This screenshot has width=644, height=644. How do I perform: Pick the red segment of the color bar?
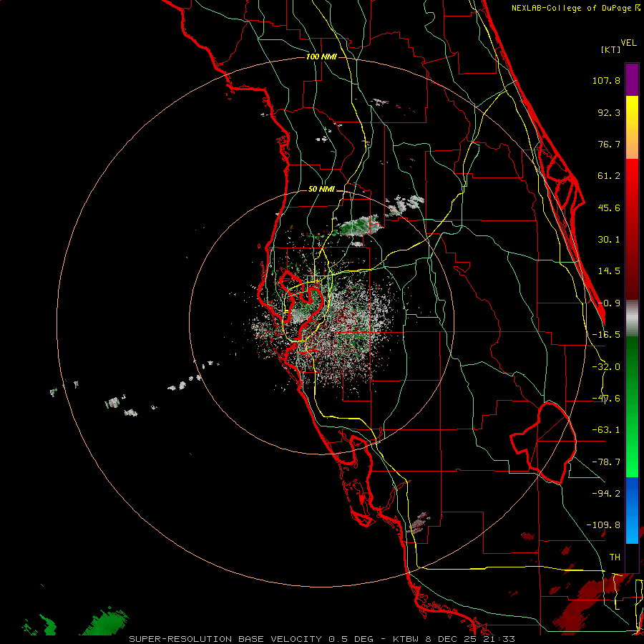tap(632, 229)
